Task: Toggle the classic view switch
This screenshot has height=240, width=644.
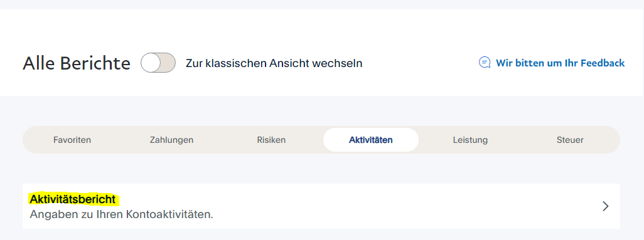Action: coord(158,63)
